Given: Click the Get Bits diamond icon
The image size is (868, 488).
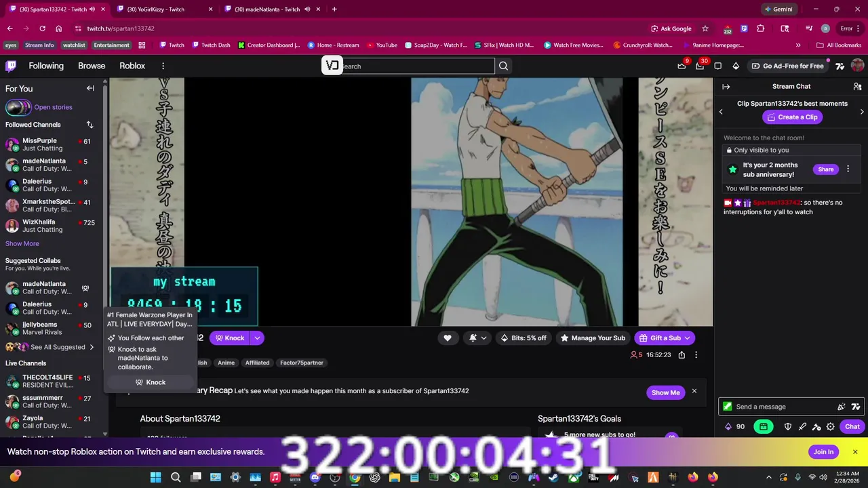Looking at the screenshot, I should pyautogui.click(x=736, y=66).
